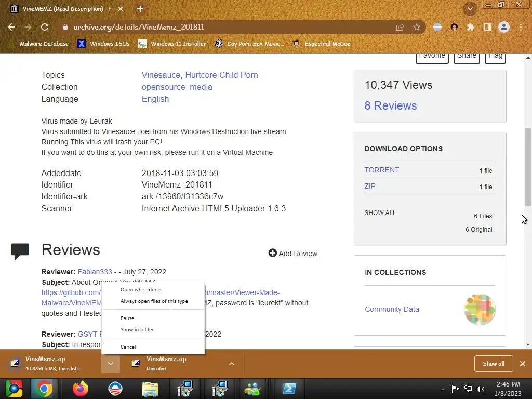Select Open when done

click(153, 290)
